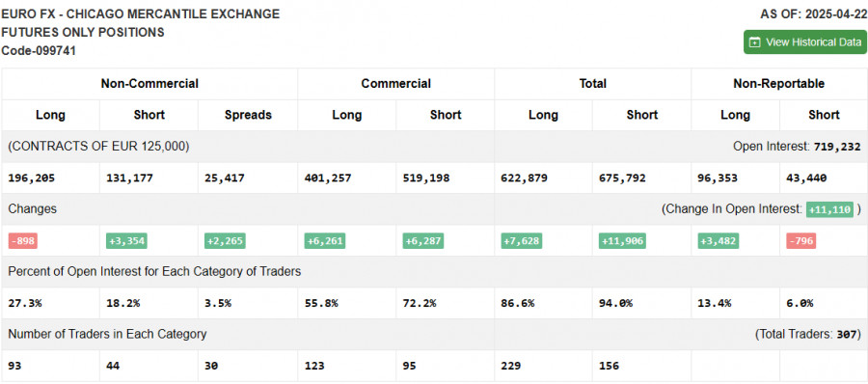Click the 196,205 non-commercial long cell
868x384 pixels.
click(32, 178)
